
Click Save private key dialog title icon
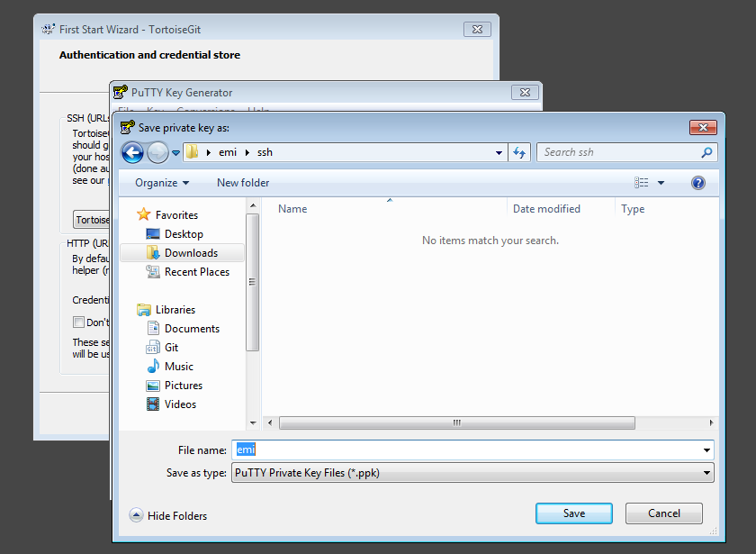(127, 127)
